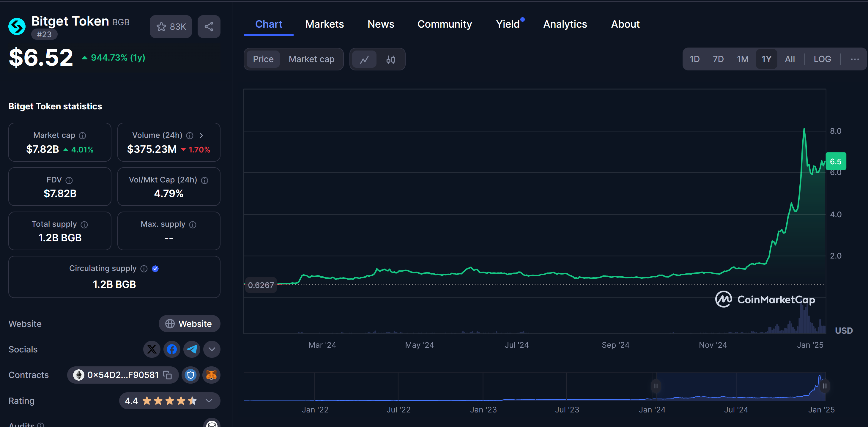Add to MetaMask fox icon
This screenshot has width=868, height=427.
point(211,375)
